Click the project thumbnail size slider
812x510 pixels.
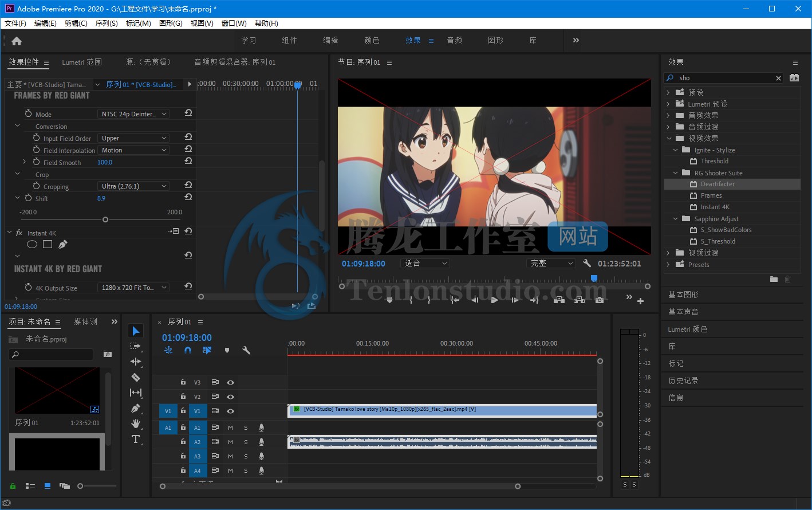click(80, 486)
